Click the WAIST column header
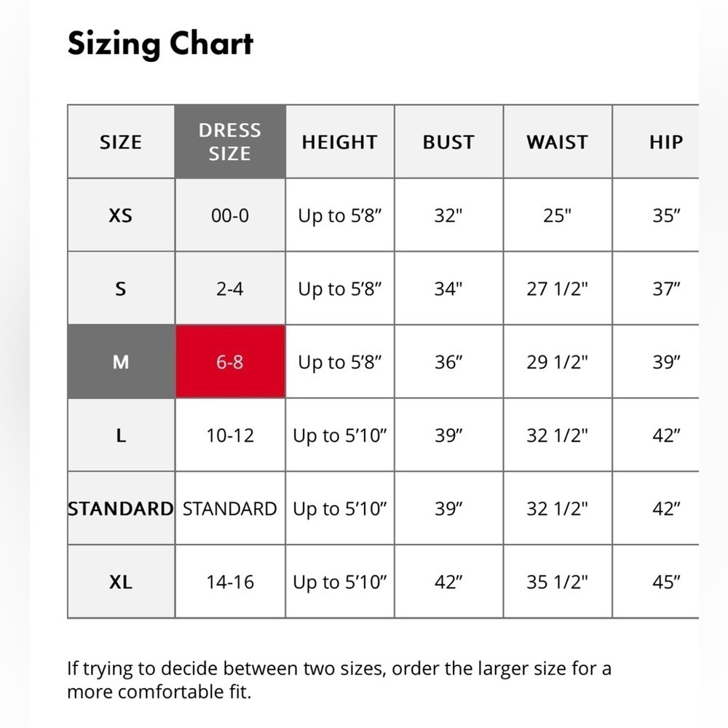The image size is (728, 728). 558,142
